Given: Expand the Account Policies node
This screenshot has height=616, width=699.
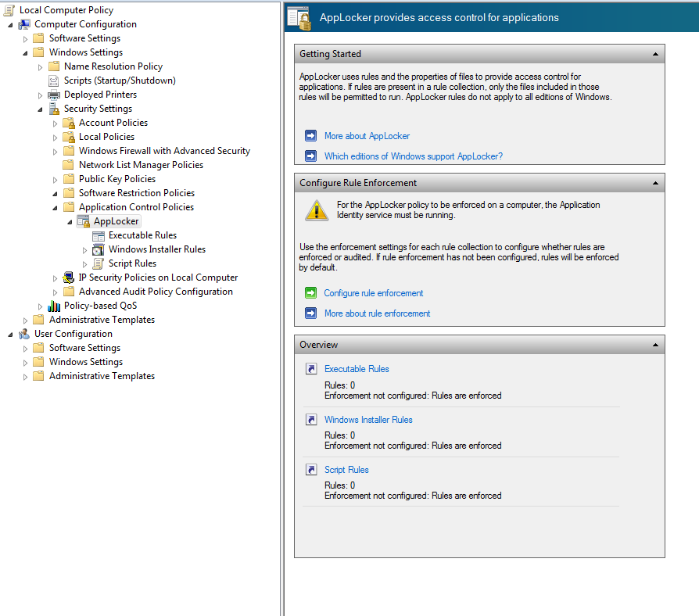Looking at the screenshot, I should (56, 123).
